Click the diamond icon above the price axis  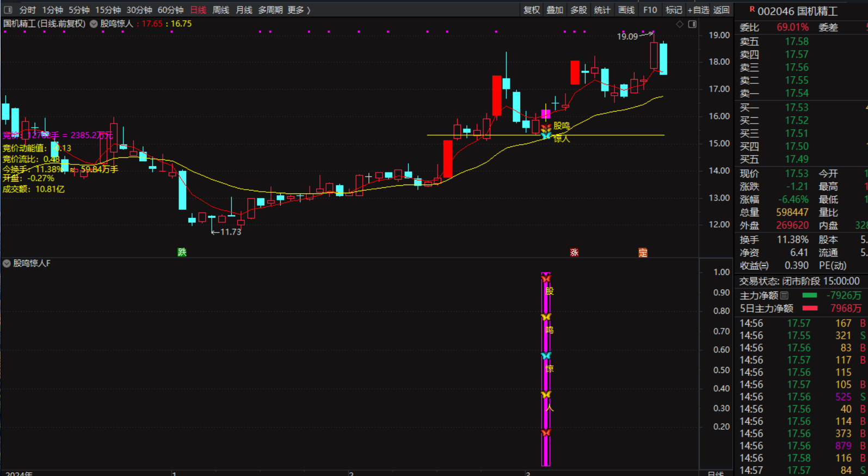[x=680, y=24]
